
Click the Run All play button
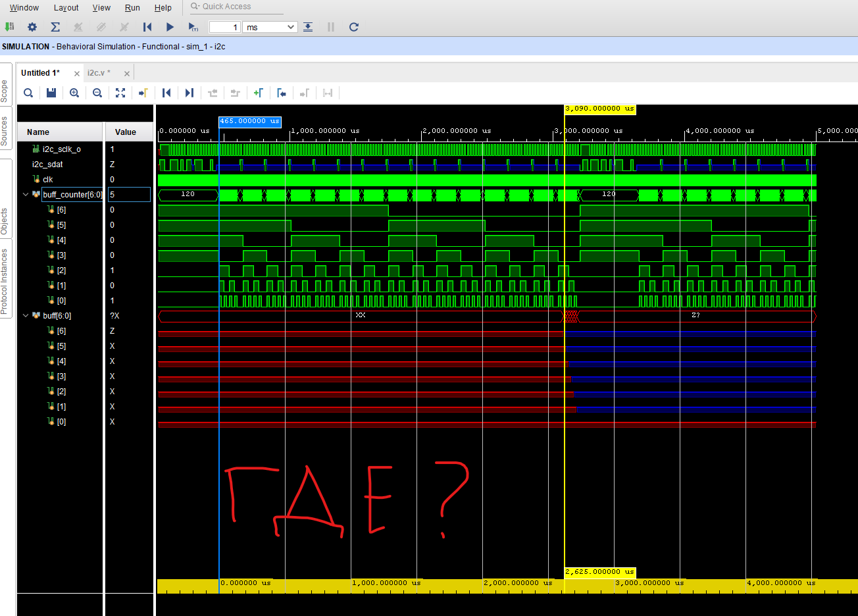pos(170,27)
